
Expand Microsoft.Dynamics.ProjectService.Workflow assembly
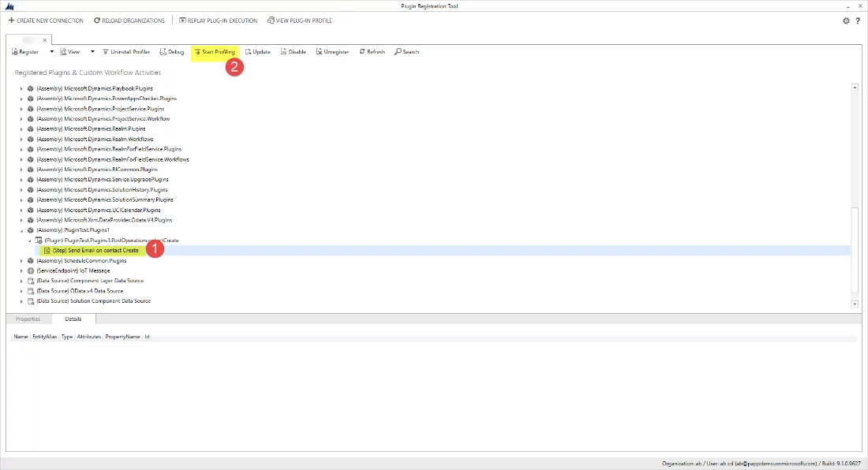click(21, 119)
